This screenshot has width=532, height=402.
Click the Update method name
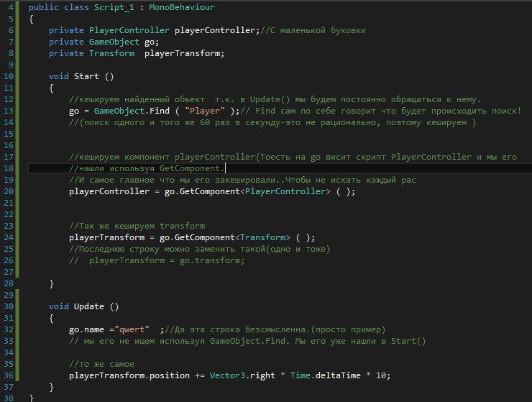(89, 306)
